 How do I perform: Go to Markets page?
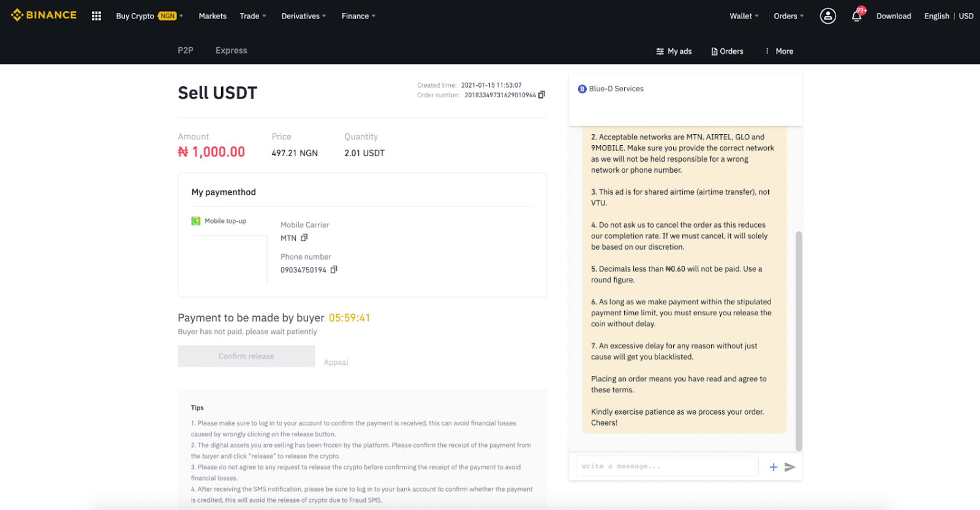pyautogui.click(x=213, y=16)
